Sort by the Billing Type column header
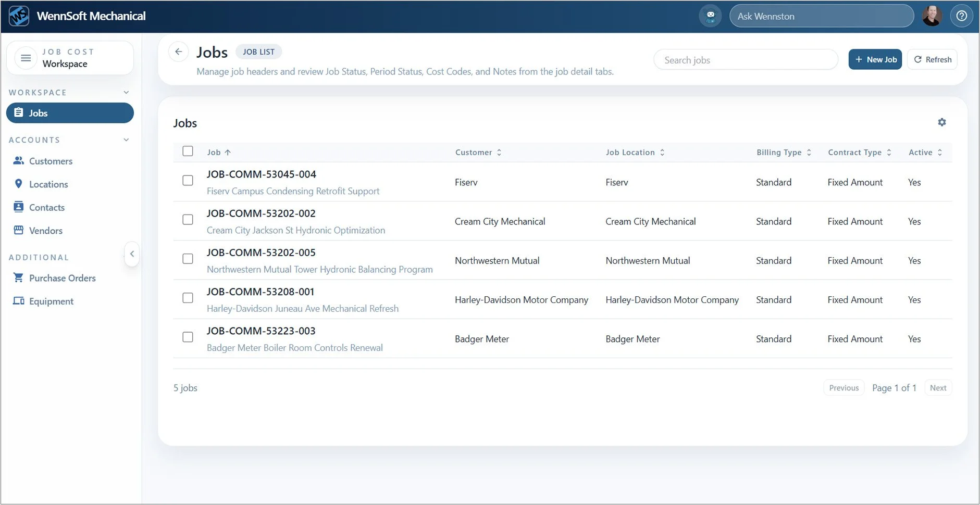 point(784,153)
